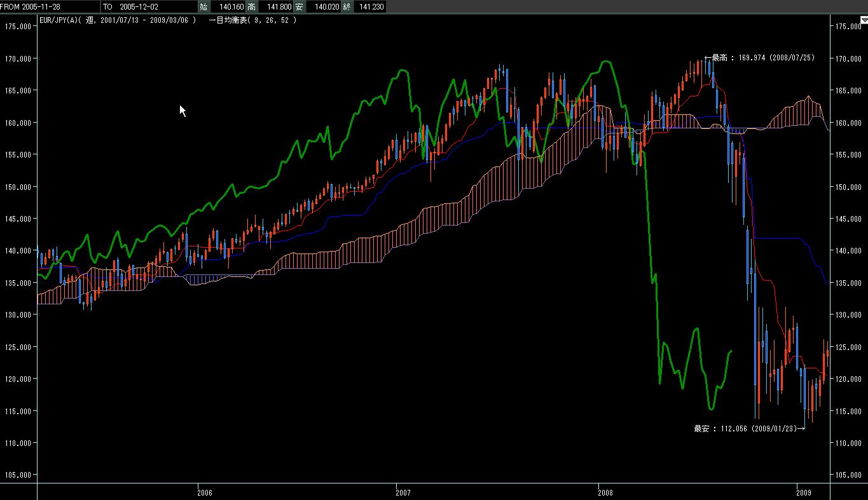
Task: Click the 2009 year label on time axis
Action: pyautogui.click(x=804, y=492)
